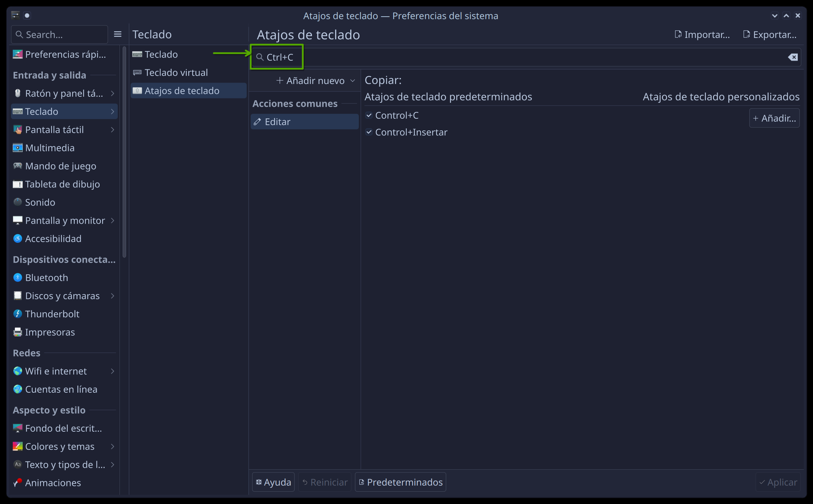Click the Bluetooth icon in sidebar

point(17,278)
